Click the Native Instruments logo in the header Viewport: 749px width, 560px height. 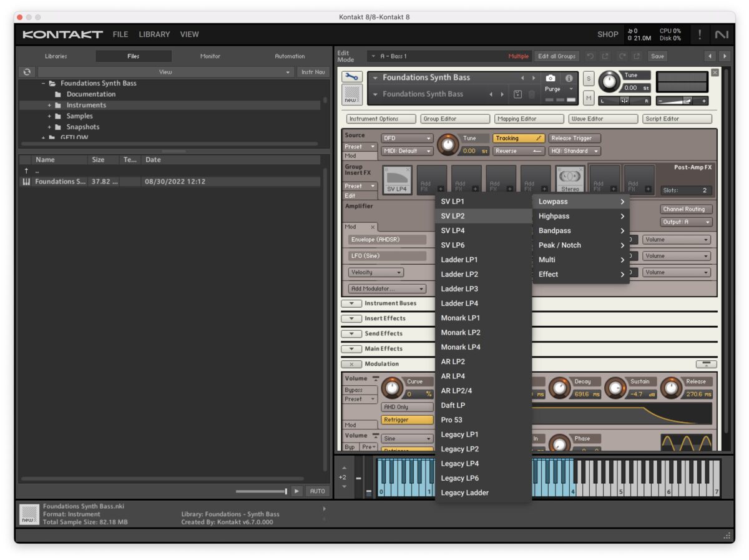coord(722,34)
